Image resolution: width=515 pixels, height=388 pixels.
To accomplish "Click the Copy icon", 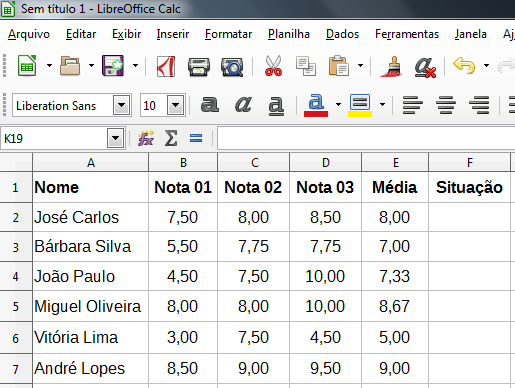I will [306, 66].
